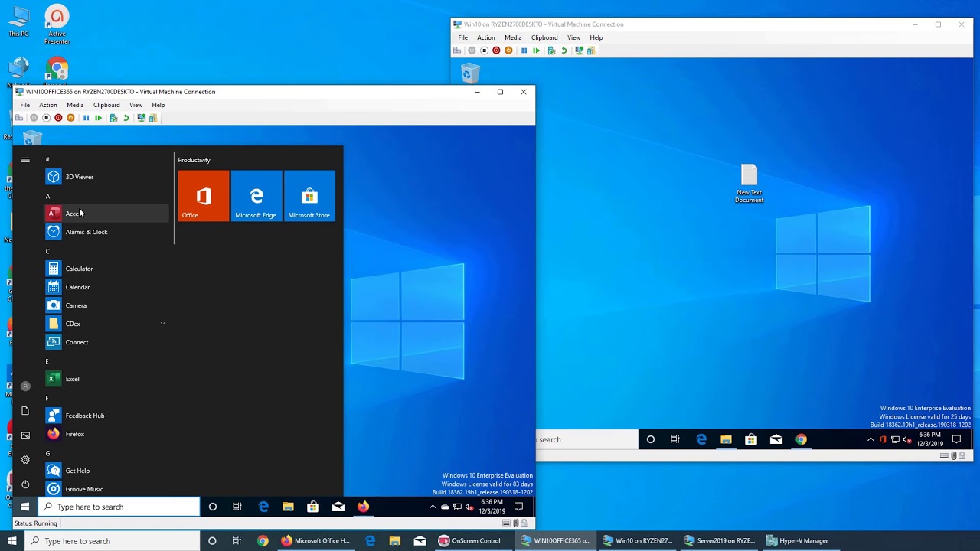Open File menu in WIN10OFFICE365 window
Viewport: 980px width, 551px height.
coord(25,105)
